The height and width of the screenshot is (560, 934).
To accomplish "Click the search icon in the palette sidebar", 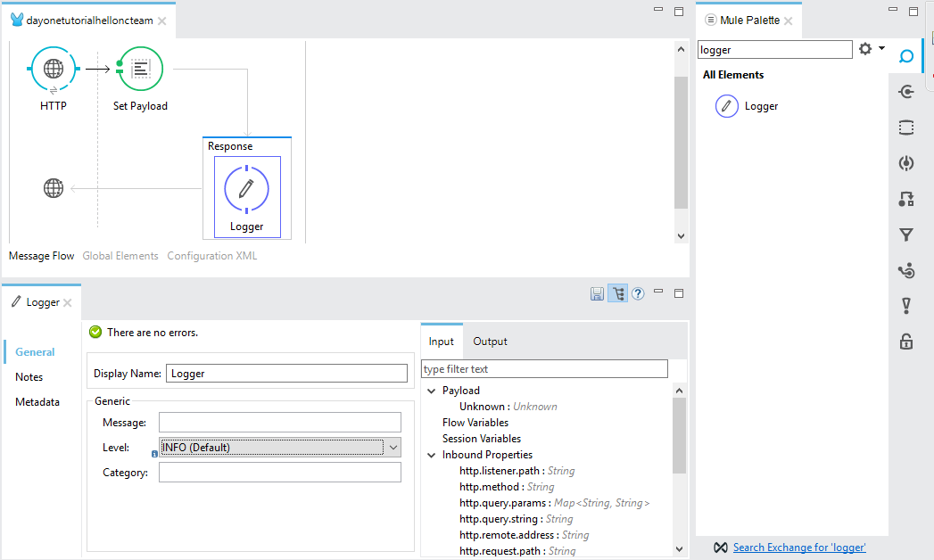I will click(906, 55).
